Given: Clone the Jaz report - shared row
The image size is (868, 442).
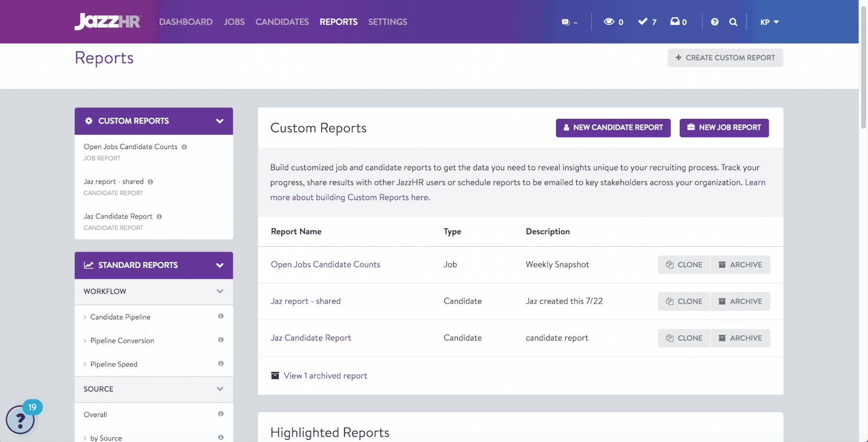Looking at the screenshot, I should (684, 302).
